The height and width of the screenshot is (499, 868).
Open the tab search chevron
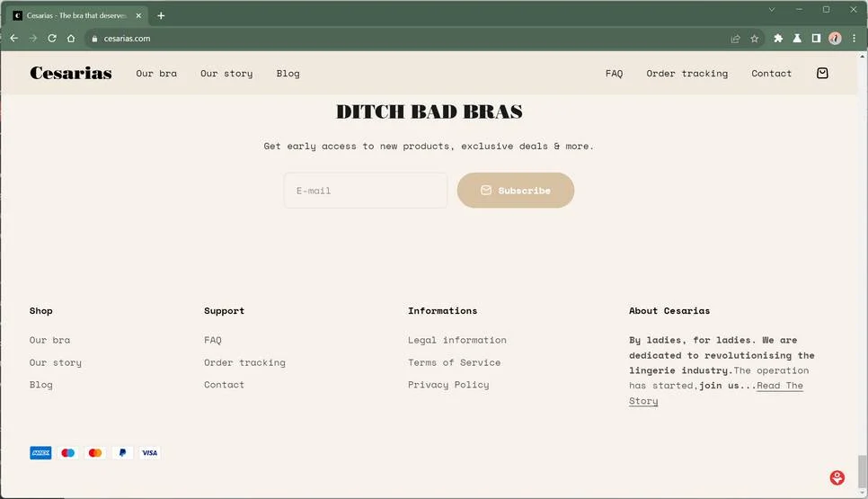[772, 9]
